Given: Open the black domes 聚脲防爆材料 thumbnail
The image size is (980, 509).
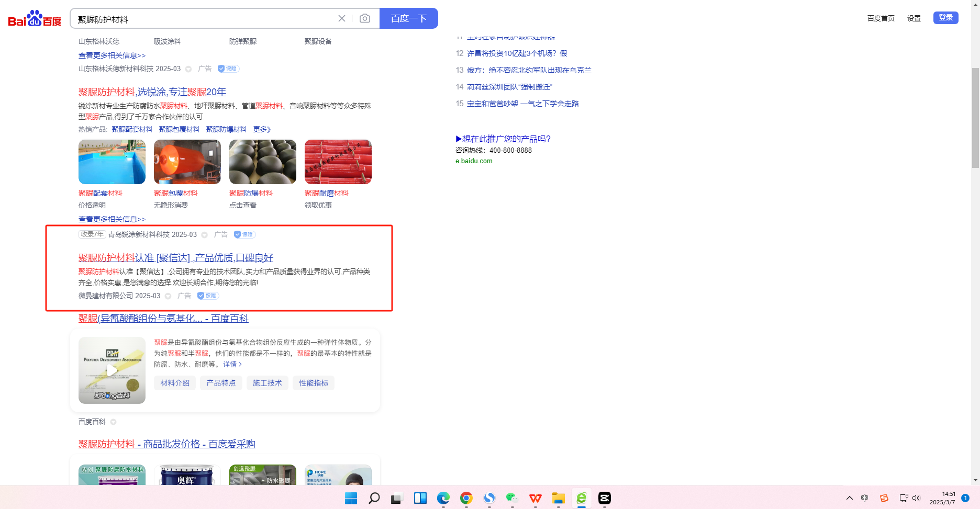Looking at the screenshot, I should click(263, 162).
